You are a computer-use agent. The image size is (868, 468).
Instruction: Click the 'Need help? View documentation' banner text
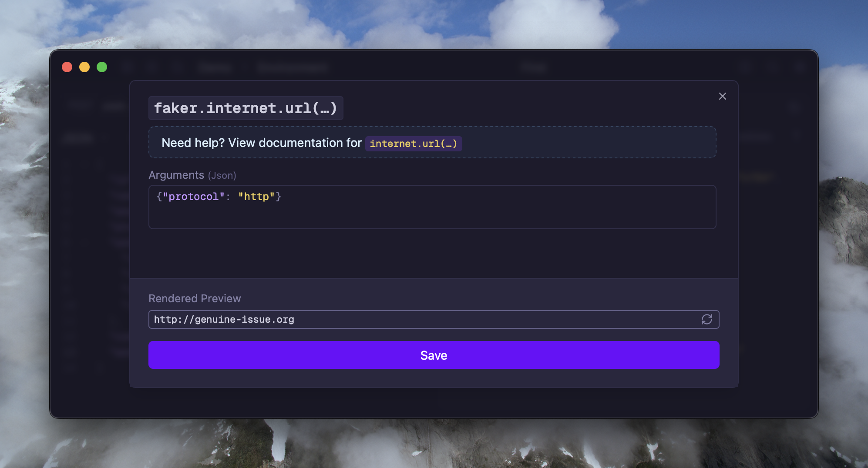pyautogui.click(x=261, y=143)
